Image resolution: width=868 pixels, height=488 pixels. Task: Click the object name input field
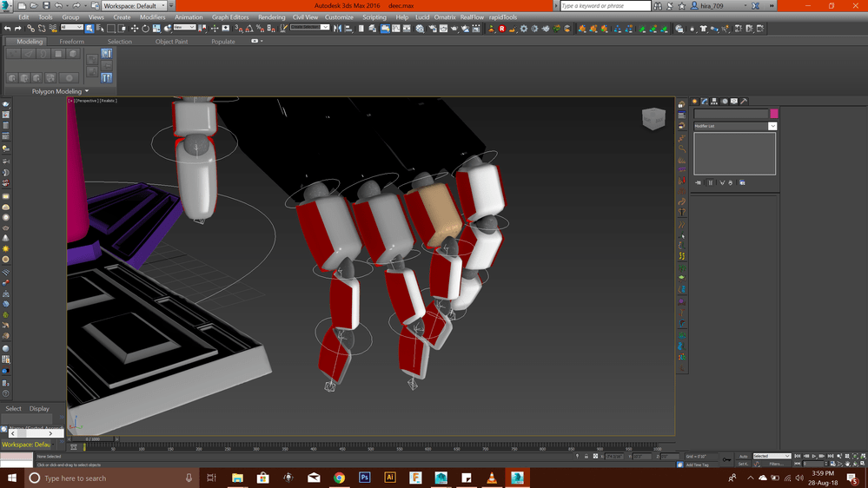click(732, 114)
